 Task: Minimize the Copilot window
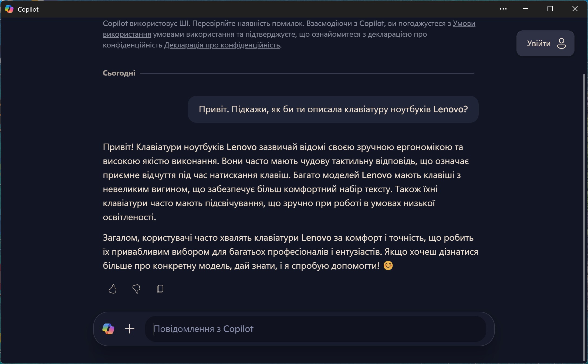point(525,9)
